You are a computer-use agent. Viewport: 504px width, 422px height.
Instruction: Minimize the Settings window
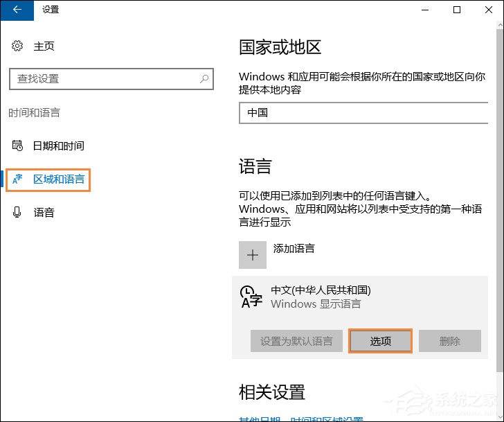(x=425, y=10)
